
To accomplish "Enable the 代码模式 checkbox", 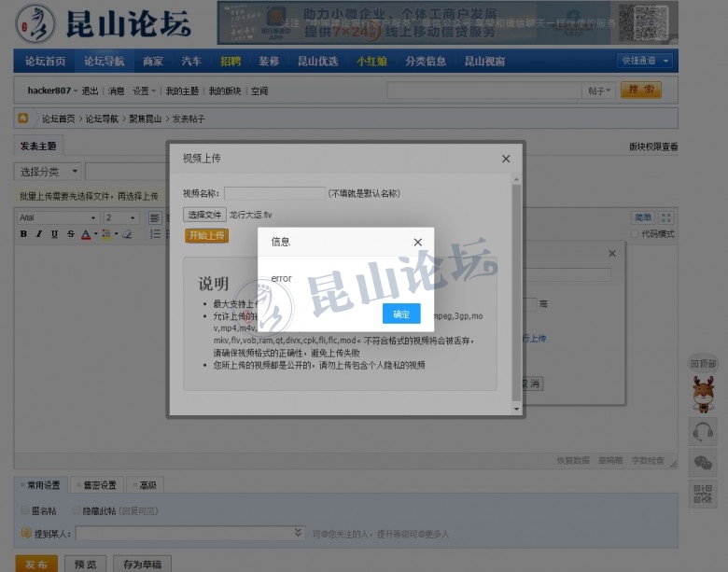I will pos(636,234).
